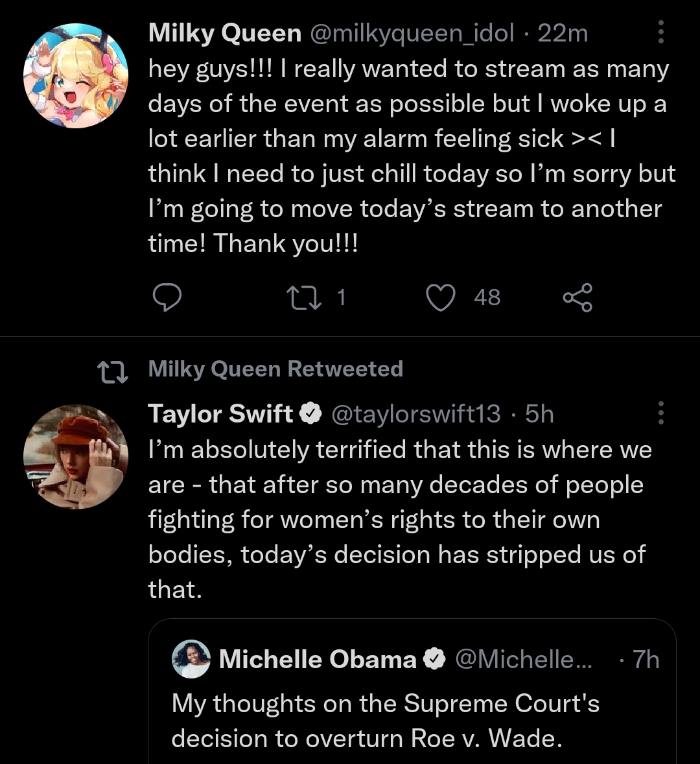
Task: Click the Milky Queen Retweeted label
Action: point(275,369)
